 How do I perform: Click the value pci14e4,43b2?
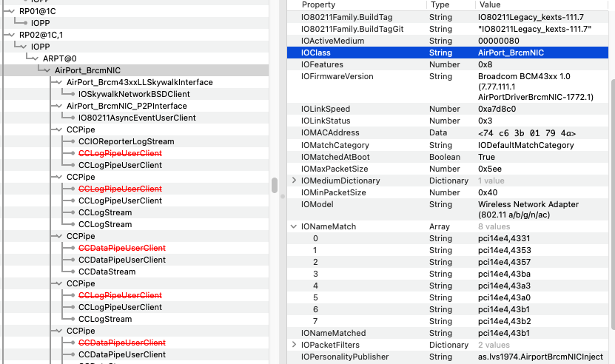pos(505,321)
